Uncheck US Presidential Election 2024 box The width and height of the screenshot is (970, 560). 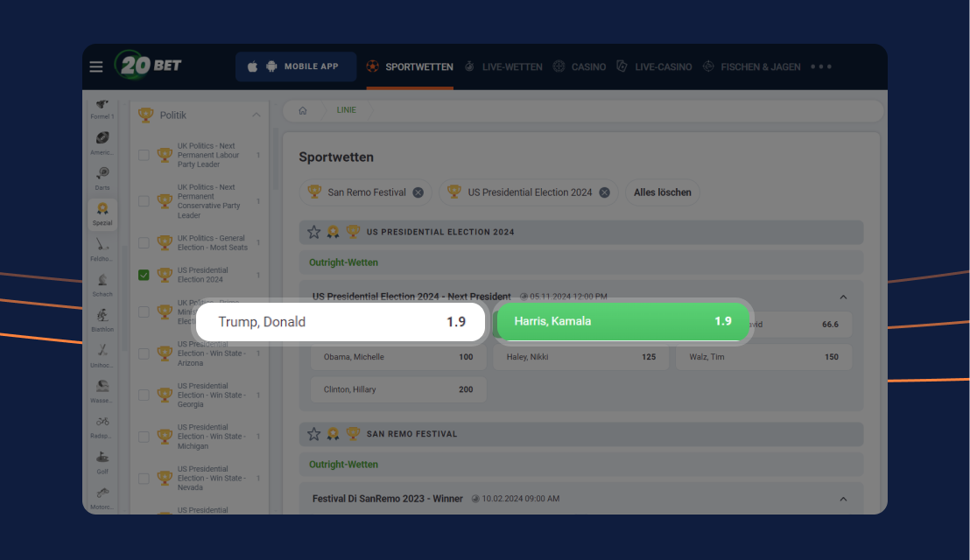[x=144, y=275]
